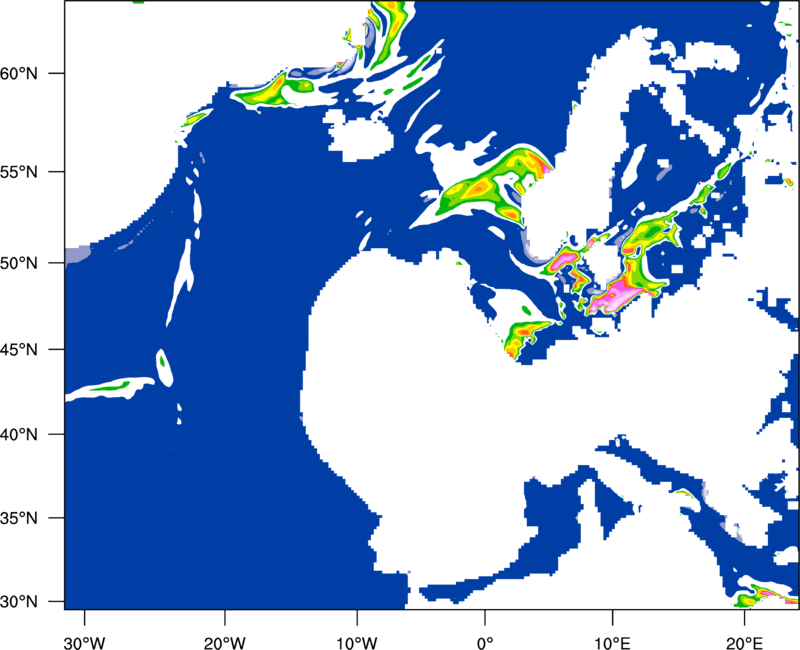Click the 20°W longitude label
The width and height of the screenshot is (800, 650).
tap(225, 643)
